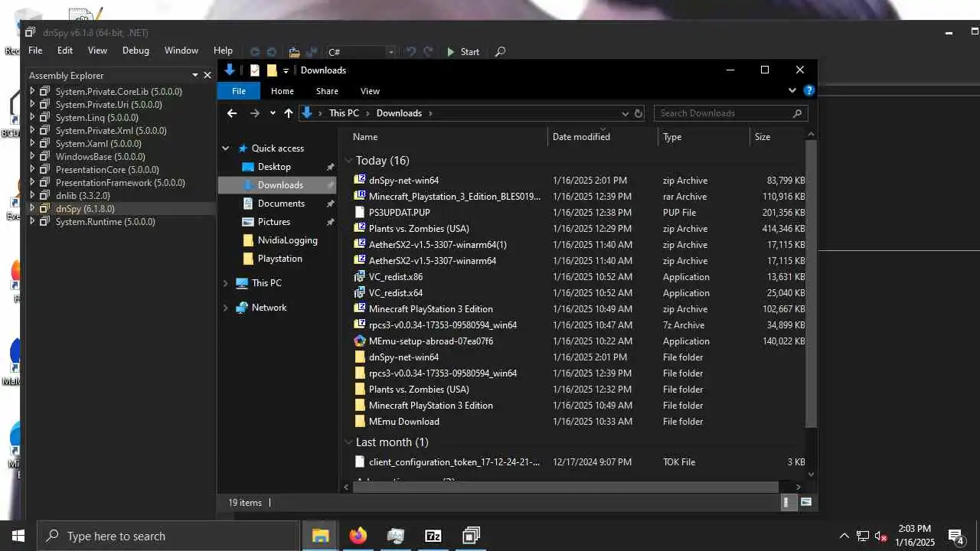The height and width of the screenshot is (551, 980).
Task: Click the Properties icon in quick access toolbar
Action: 255,70
